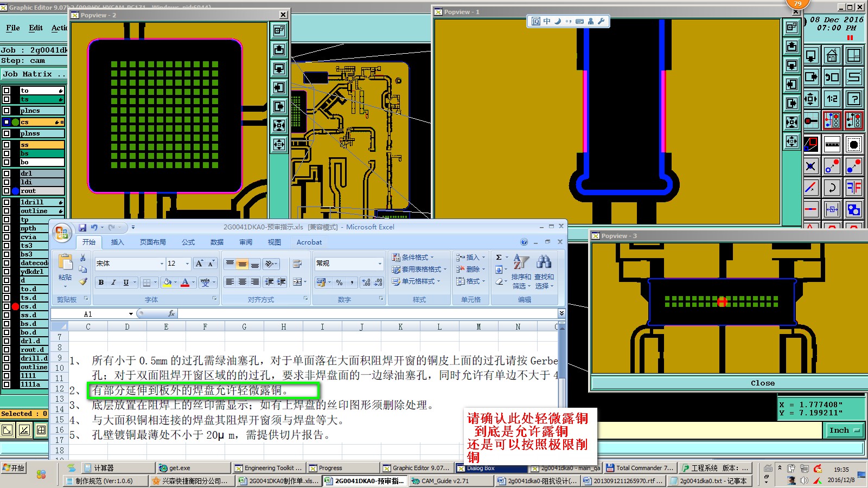This screenshot has width=868, height=488.
Task: Open the font color dropdown arrow
Action: click(193, 282)
